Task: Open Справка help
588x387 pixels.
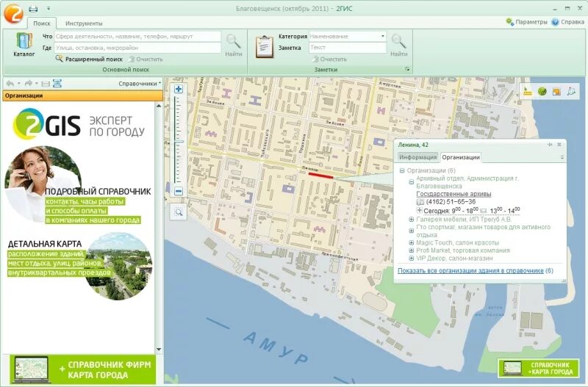Action: point(567,22)
